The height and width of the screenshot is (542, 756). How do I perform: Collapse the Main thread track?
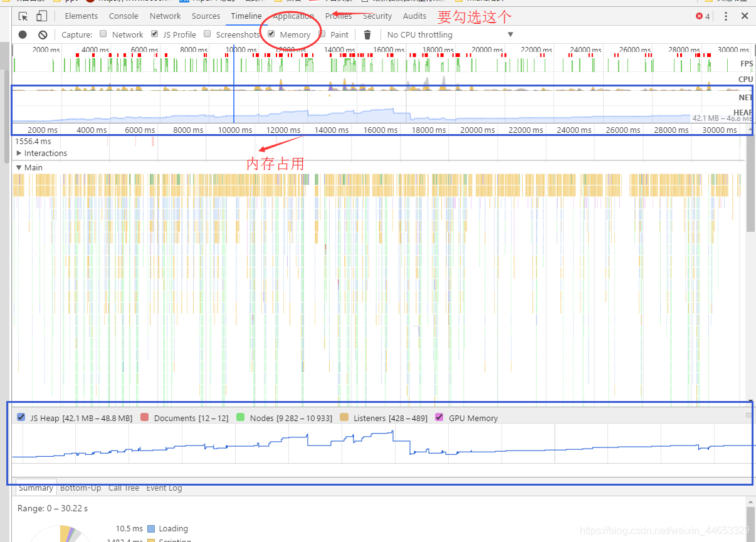click(x=19, y=168)
